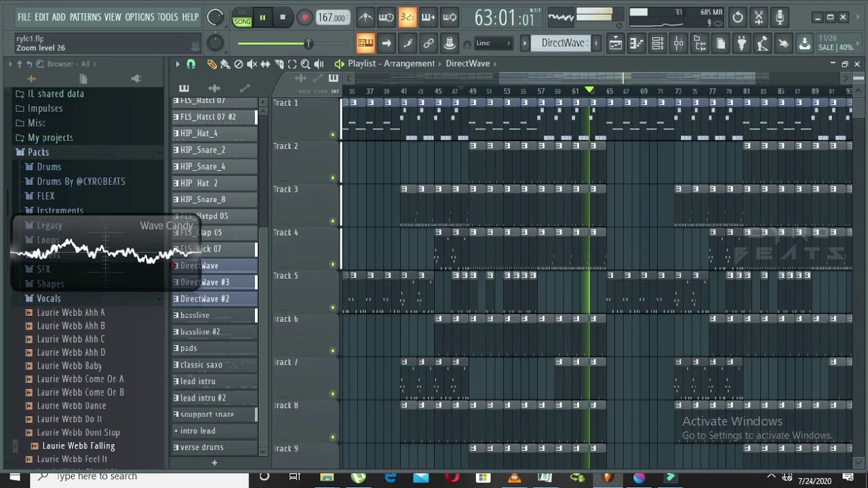
Task: Click the scissors audio editor icon
Action: [x=759, y=18]
